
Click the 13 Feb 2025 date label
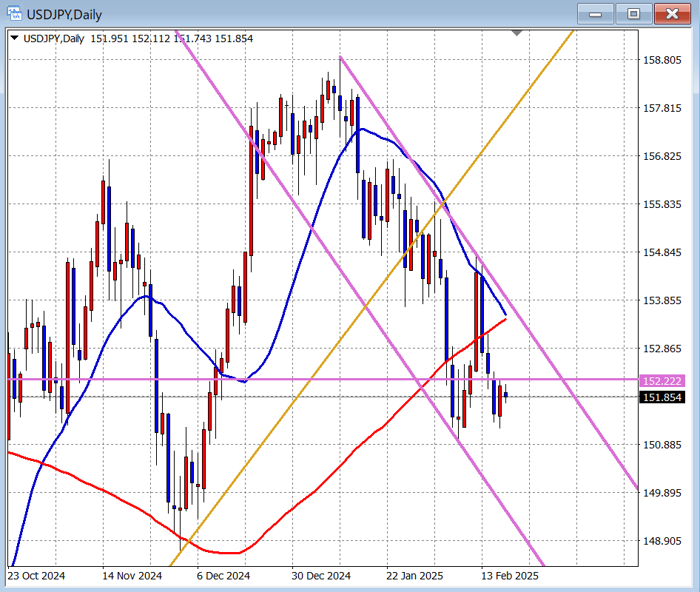509,575
